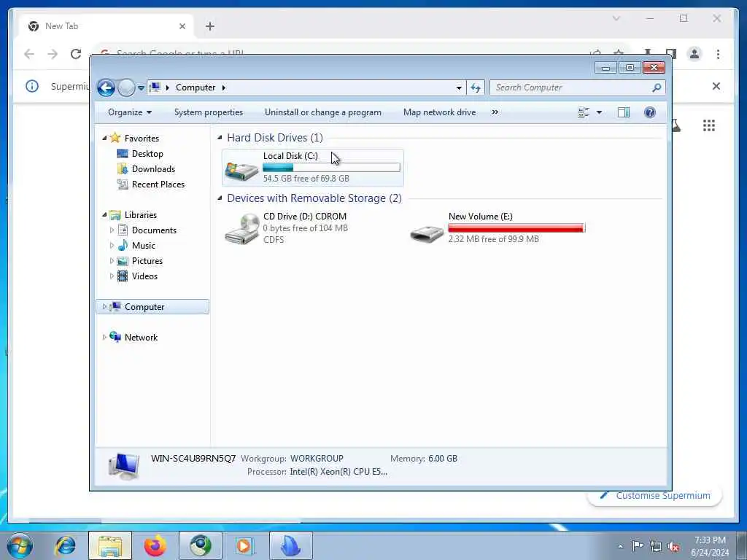
Task: Click Uninstall or change a program
Action: [323, 112]
